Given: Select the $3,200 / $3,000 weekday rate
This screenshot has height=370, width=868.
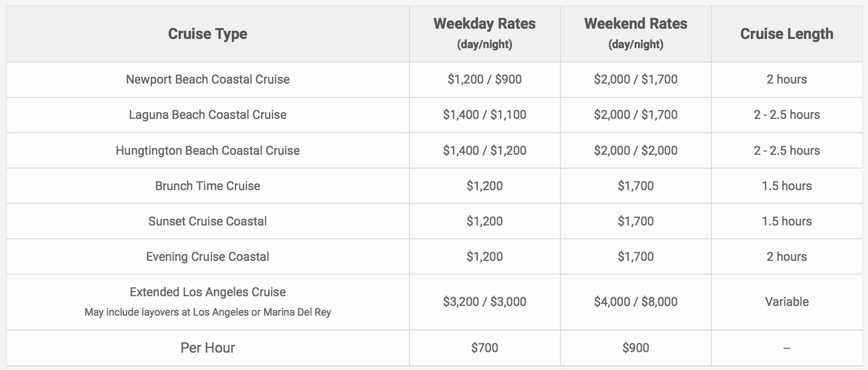Looking at the screenshot, I should [x=485, y=302].
